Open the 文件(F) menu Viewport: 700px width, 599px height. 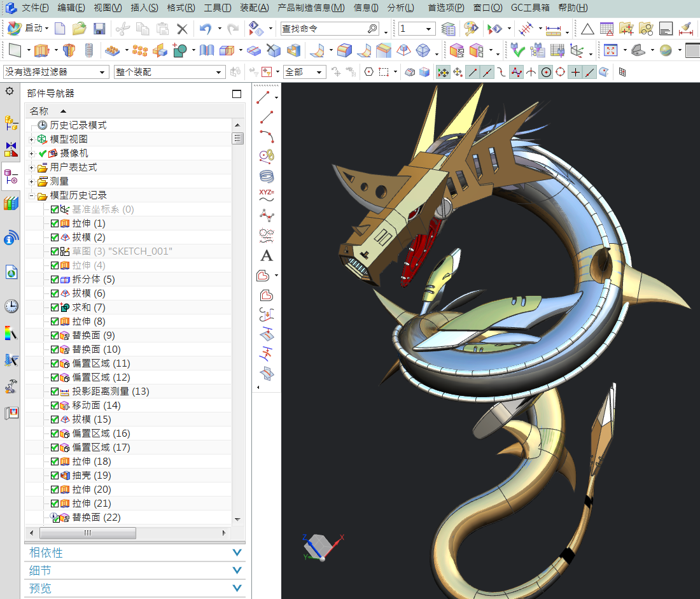[35, 8]
